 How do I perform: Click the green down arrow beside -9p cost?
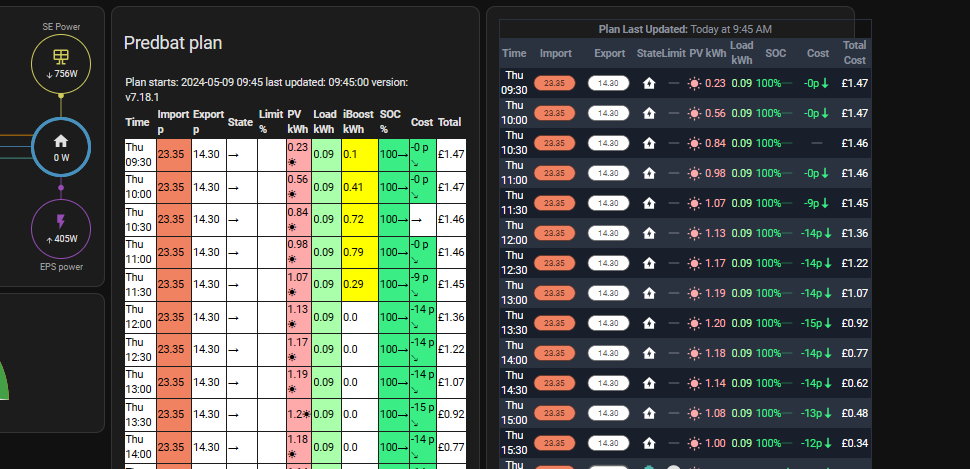825,203
